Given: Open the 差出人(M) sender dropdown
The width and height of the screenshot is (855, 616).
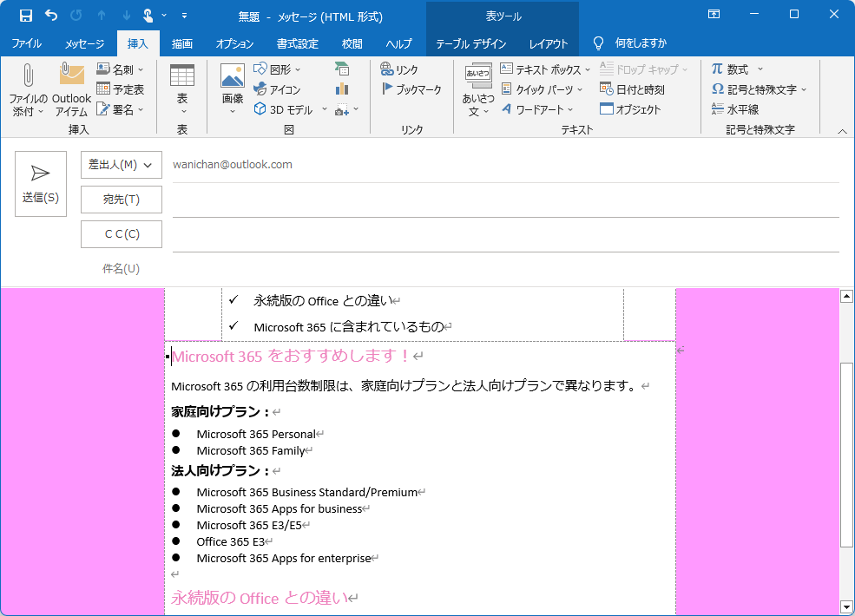Looking at the screenshot, I should [x=121, y=164].
